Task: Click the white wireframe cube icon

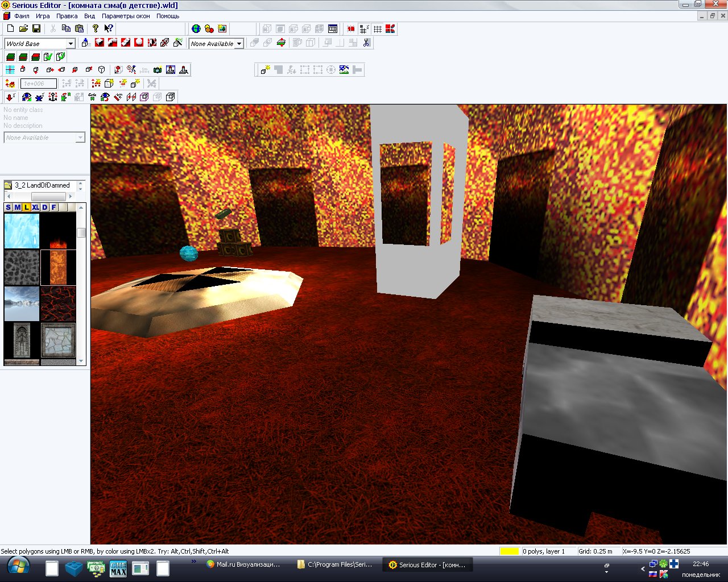Action: pyautogui.click(x=101, y=70)
